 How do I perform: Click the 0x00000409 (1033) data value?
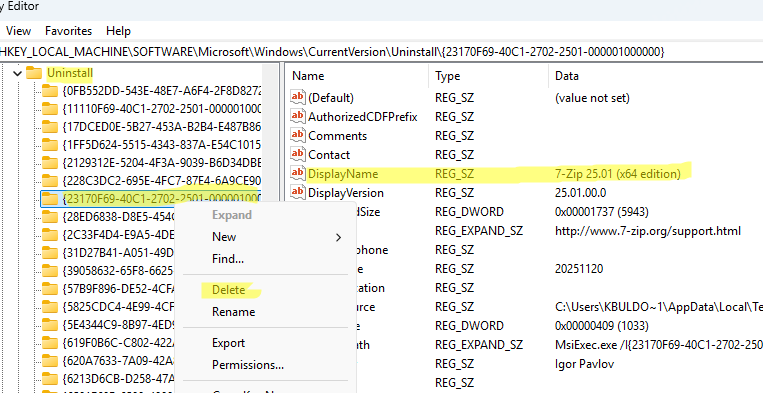pyautogui.click(x=601, y=325)
